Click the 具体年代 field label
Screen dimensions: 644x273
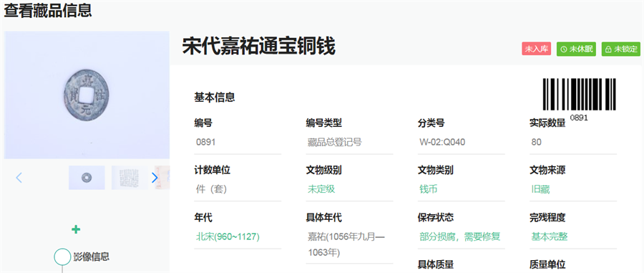pyautogui.click(x=324, y=217)
